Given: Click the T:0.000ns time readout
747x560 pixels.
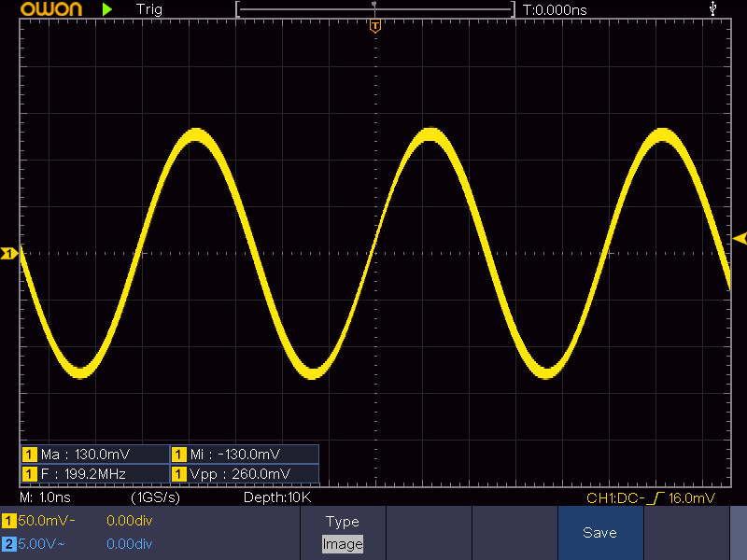Looking at the screenshot, I should tap(555, 10).
